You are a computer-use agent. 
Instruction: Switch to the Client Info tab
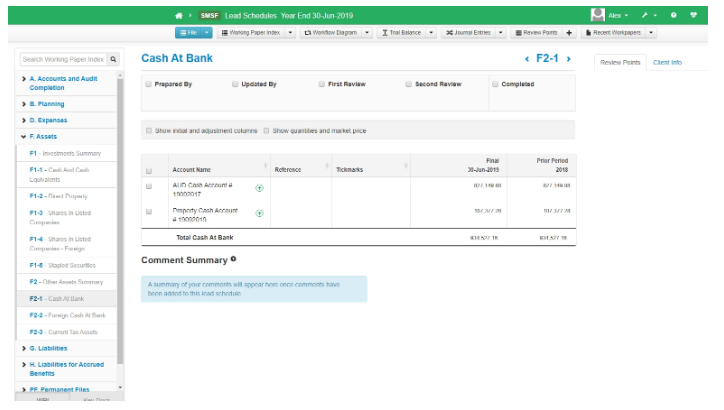tap(667, 62)
